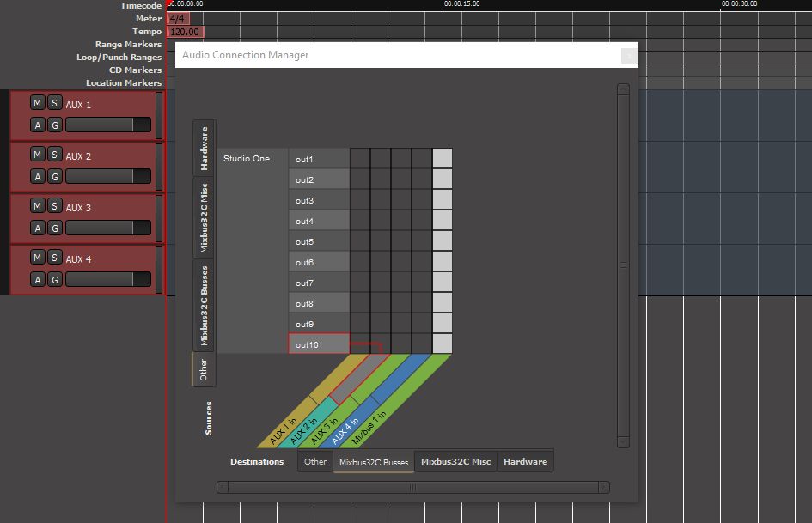Mute the AUX 4 track
This screenshot has height=523, width=812.
[37, 258]
